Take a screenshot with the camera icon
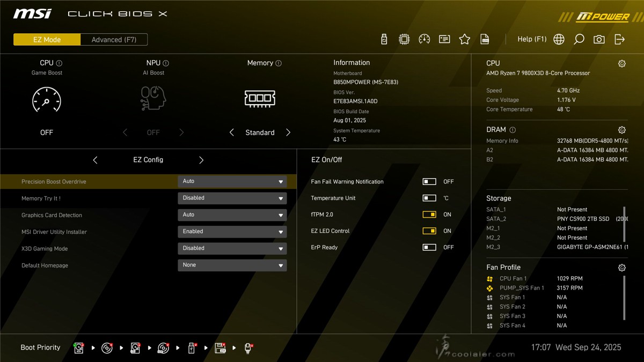This screenshot has height=362, width=644. pos(599,39)
